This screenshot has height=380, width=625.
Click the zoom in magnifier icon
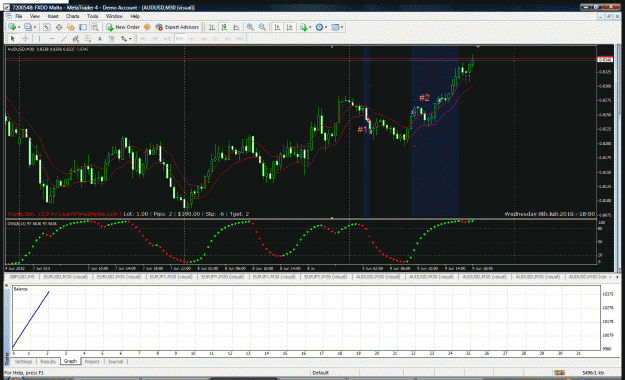[250, 27]
